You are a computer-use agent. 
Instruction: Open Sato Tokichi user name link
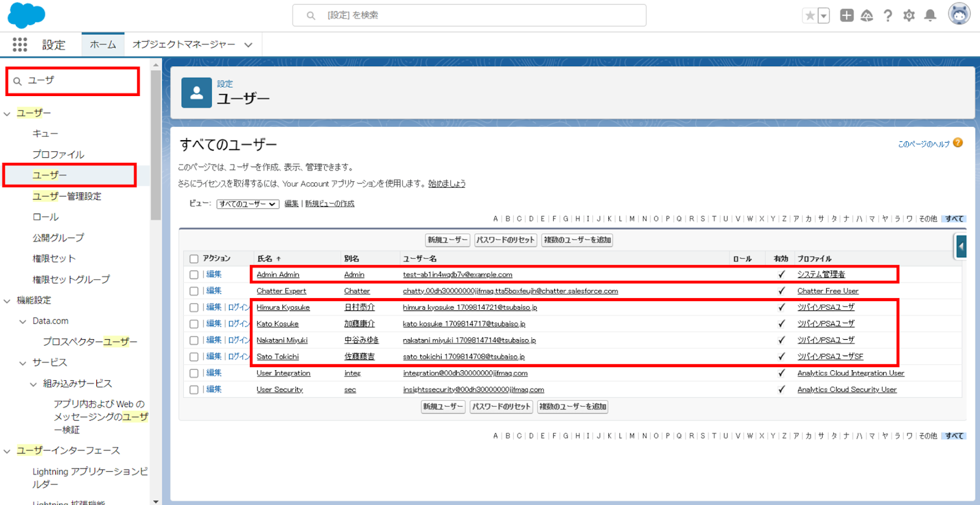[277, 357]
